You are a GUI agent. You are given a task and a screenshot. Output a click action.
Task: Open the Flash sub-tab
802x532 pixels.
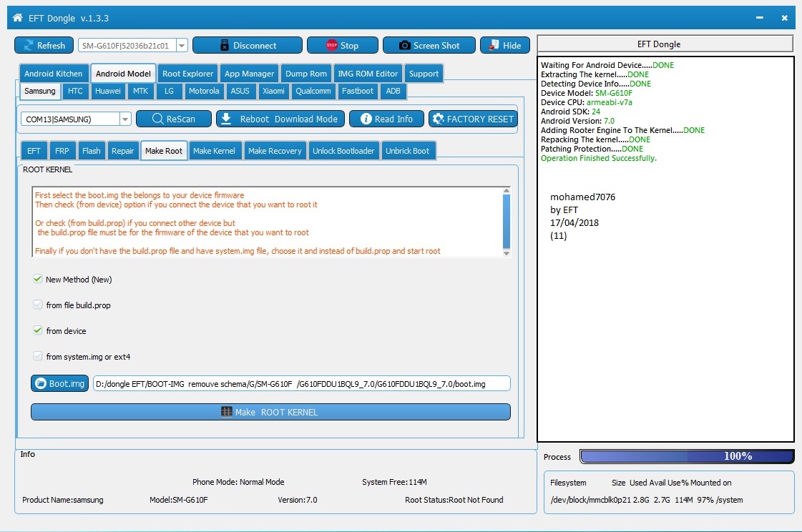(91, 151)
